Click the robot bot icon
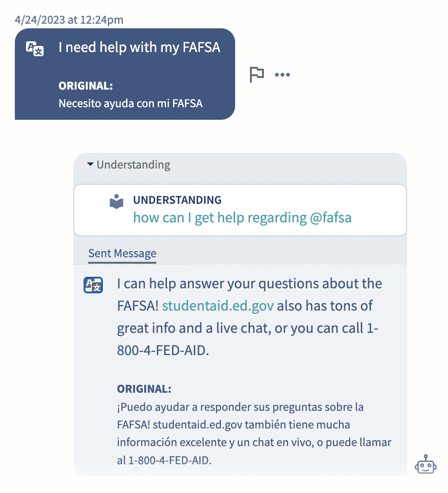Viewport: 448px width, 493px height. [425, 464]
